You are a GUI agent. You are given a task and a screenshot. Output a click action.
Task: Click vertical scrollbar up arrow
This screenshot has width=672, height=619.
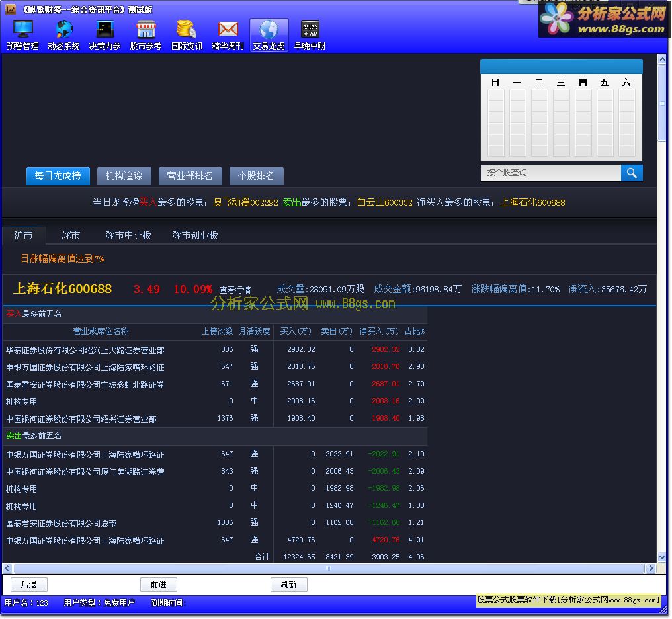[663, 59]
